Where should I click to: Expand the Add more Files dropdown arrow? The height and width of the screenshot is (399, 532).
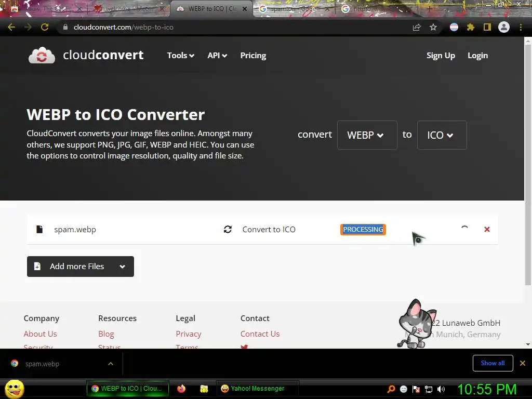123,267
